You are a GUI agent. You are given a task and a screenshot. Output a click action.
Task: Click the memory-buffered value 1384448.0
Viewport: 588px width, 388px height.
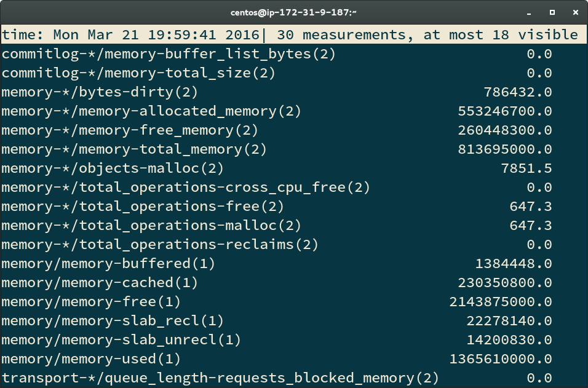[x=513, y=264]
